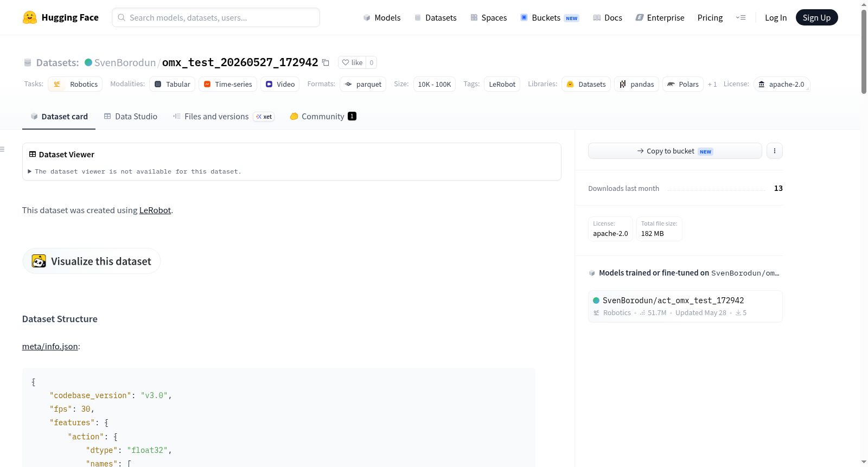
Task: Select the Time-series modality tag
Action: point(228,84)
